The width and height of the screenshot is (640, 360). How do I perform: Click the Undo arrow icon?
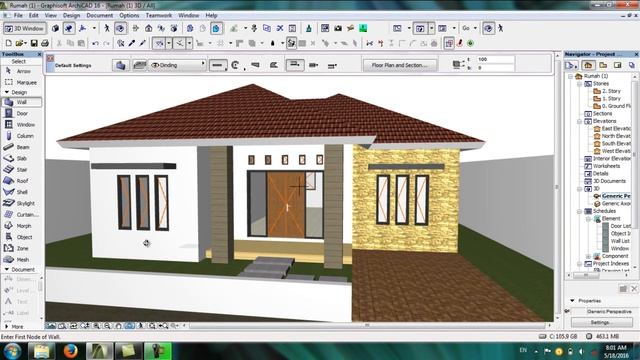pos(95,43)
